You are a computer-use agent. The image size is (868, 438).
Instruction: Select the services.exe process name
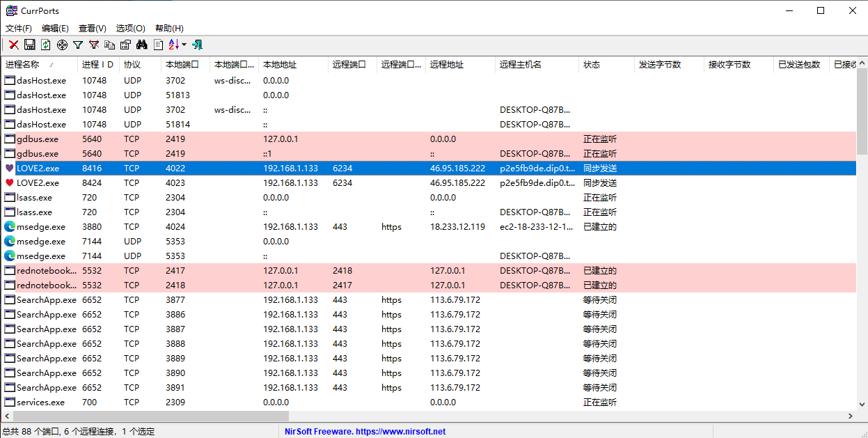pos(40,402)
